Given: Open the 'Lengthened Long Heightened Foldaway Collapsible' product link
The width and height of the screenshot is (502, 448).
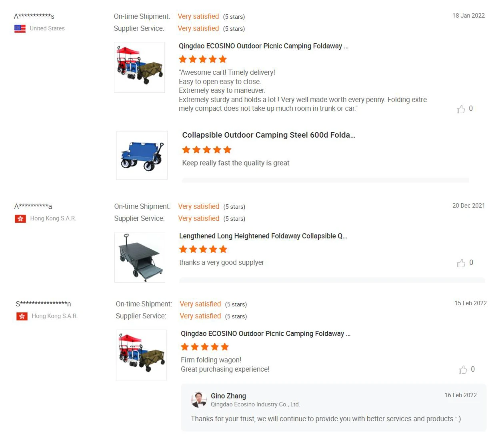Looking at the screenshot, I should pos(263,236).
